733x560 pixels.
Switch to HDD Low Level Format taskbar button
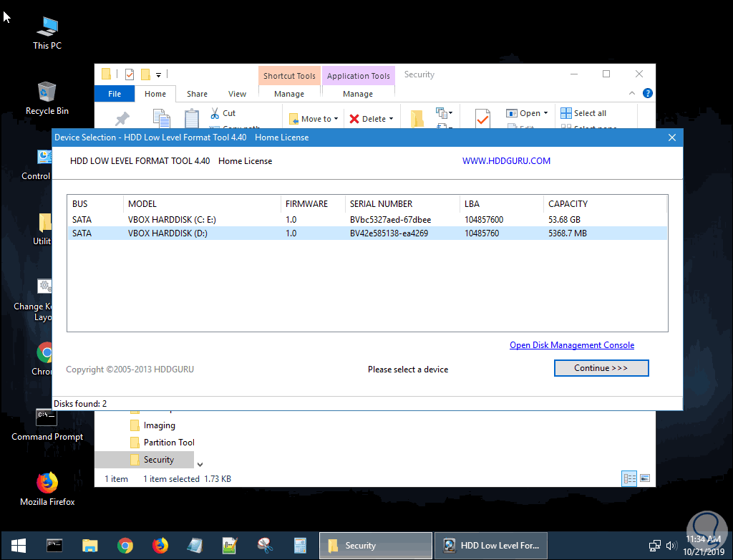click(x=491, y=546)
